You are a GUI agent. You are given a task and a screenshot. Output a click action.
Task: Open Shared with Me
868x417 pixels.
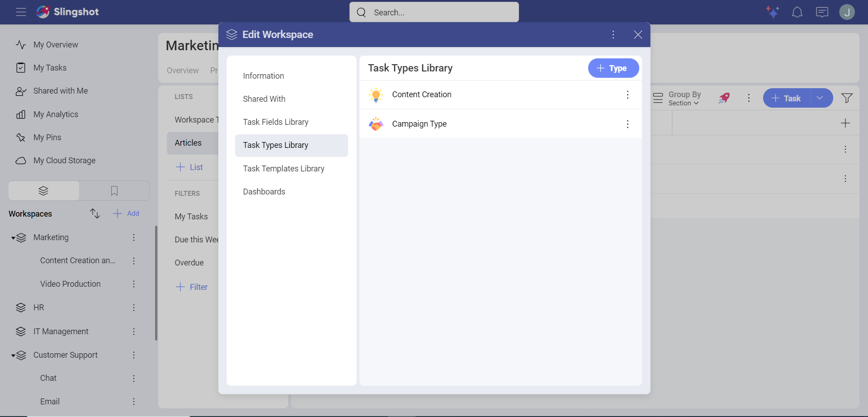coord(61,91)
